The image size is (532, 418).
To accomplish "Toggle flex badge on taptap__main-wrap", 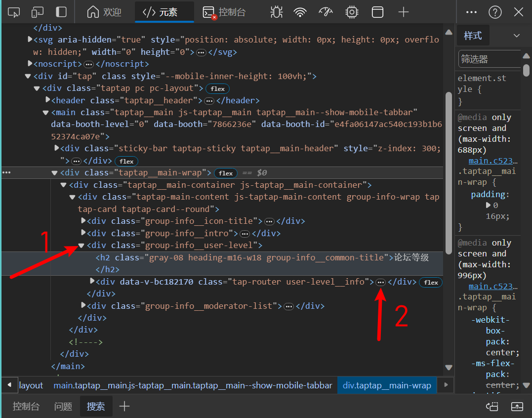I will click(x=226, y=173).
